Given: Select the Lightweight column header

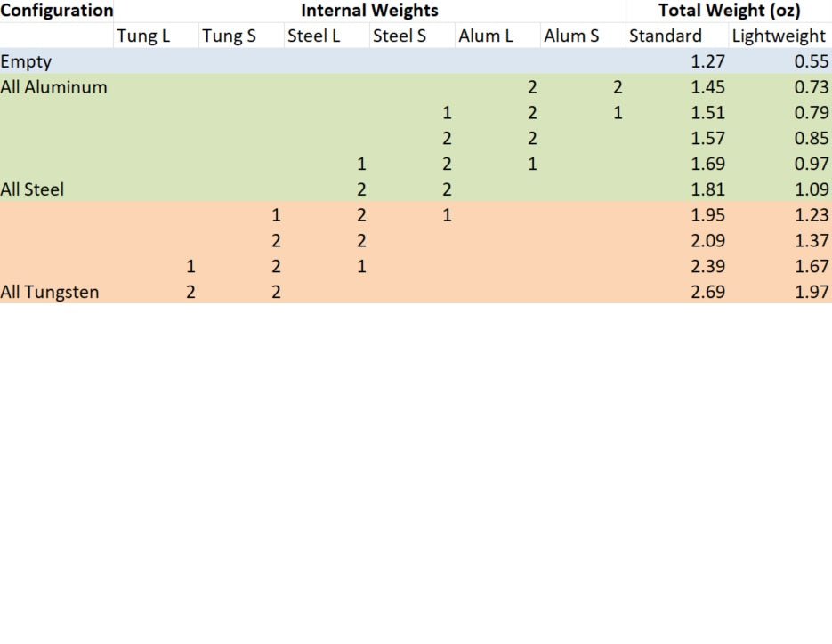Looking at the screenshot, I should [x=780, y=36].
